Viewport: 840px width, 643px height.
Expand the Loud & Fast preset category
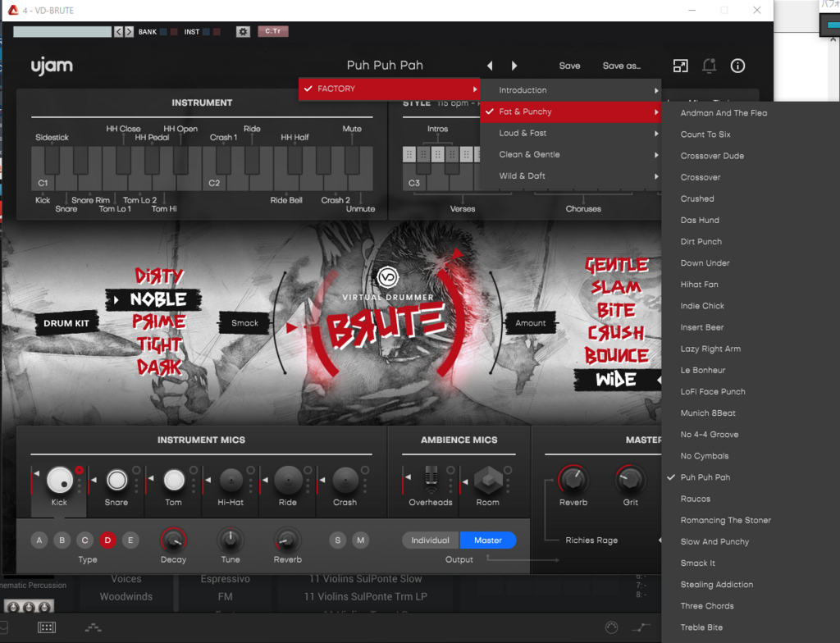pyautogui.click(x=571, y=133)
